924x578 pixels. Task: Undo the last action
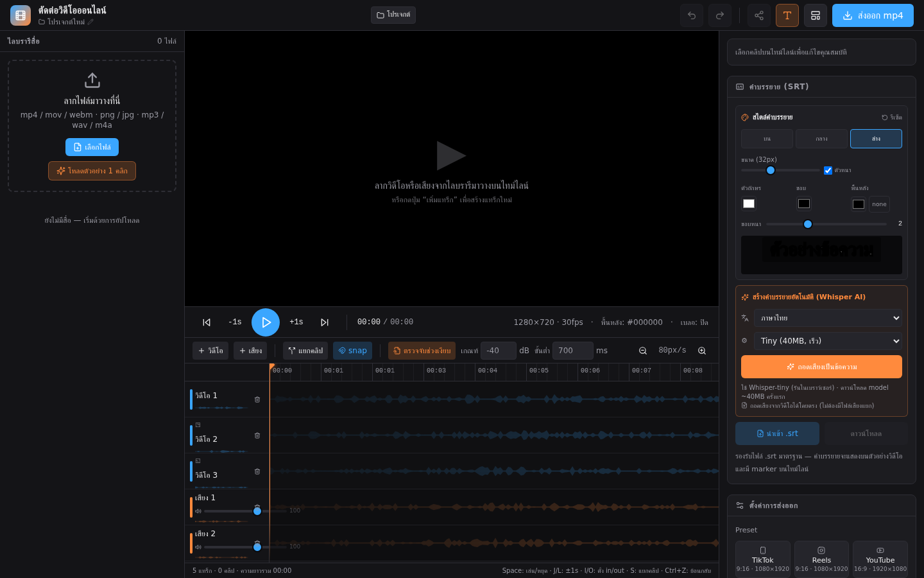(x=692, y=15)
